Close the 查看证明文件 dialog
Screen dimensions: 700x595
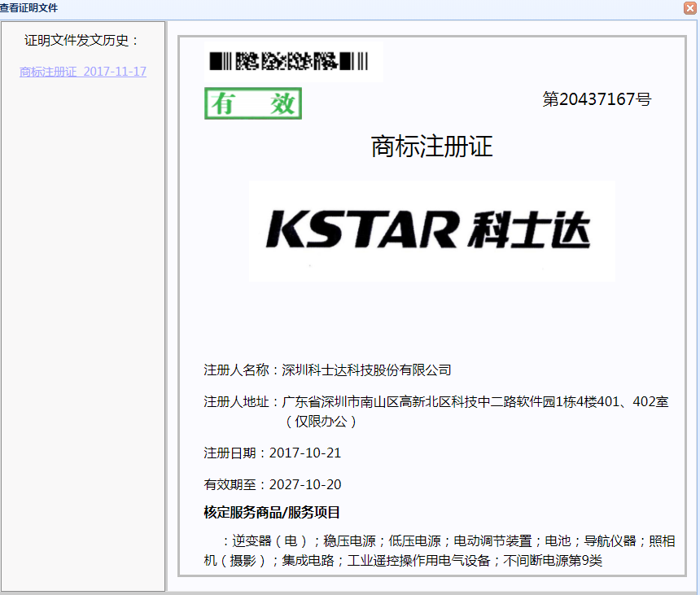click(x=689, y=8)
